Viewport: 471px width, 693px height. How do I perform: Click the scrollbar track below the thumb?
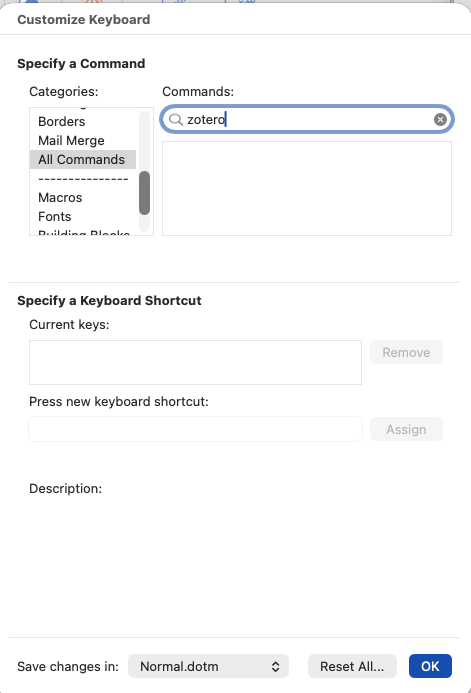click(x=144, y=223)
